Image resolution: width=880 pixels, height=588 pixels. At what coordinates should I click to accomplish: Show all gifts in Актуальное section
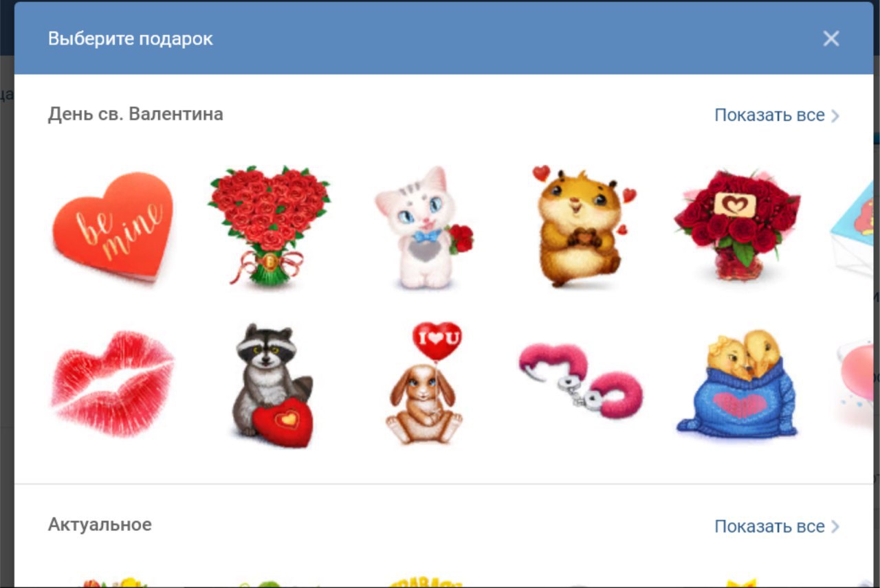click(770, 527)
